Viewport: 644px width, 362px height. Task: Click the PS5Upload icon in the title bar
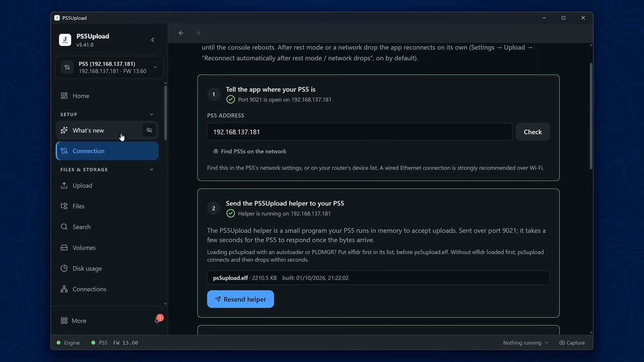click(57, 18)
